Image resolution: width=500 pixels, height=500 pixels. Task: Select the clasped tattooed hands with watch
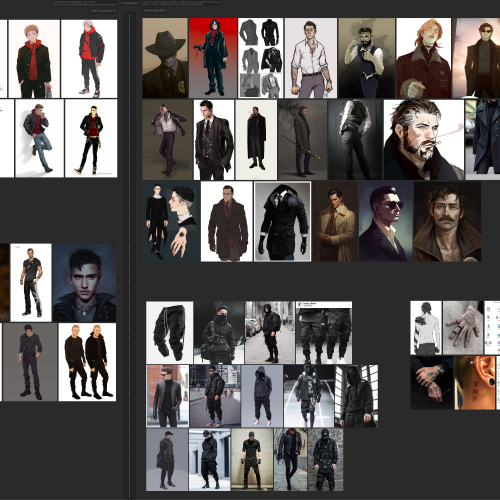pos(432,383)
